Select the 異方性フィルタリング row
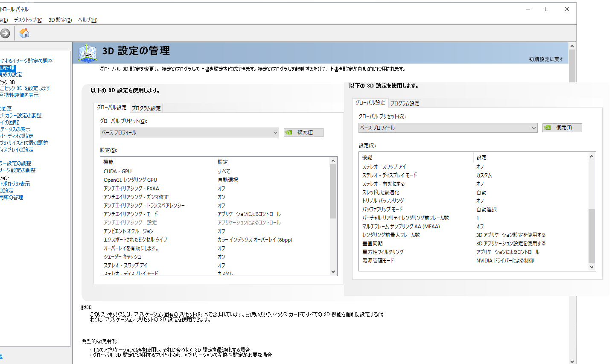Screen dimensions: 615x364 [x=474, y=252]
